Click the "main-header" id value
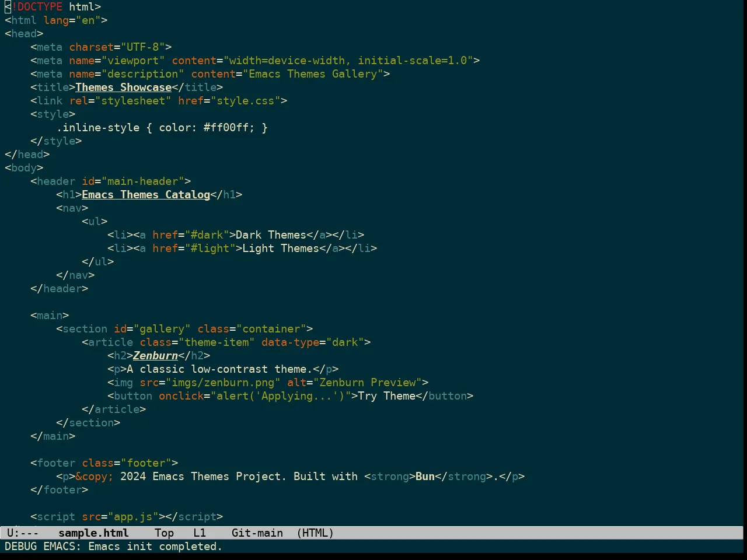Image resolution: width=747 pixels, height=560 pixels. 142,181
